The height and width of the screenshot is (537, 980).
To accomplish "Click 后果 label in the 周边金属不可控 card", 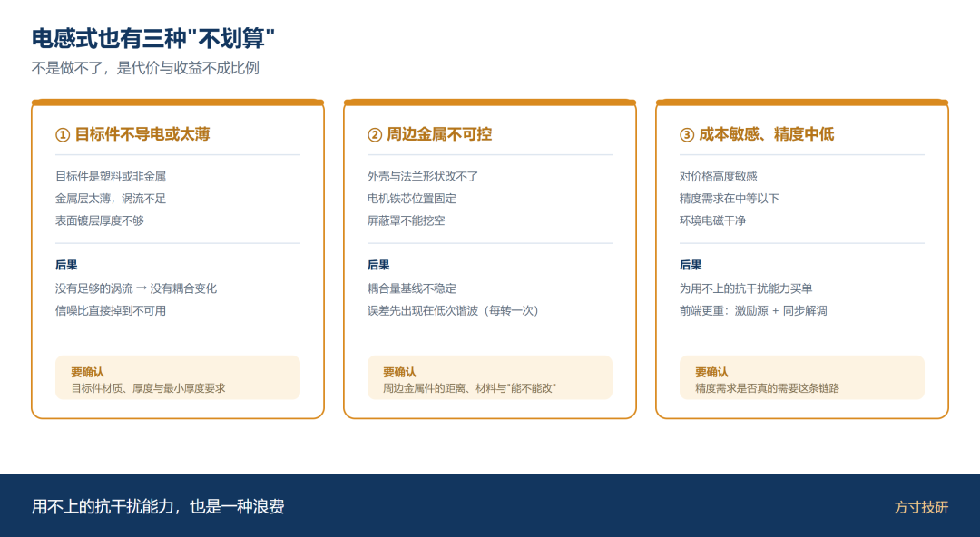I will (378, 265).
